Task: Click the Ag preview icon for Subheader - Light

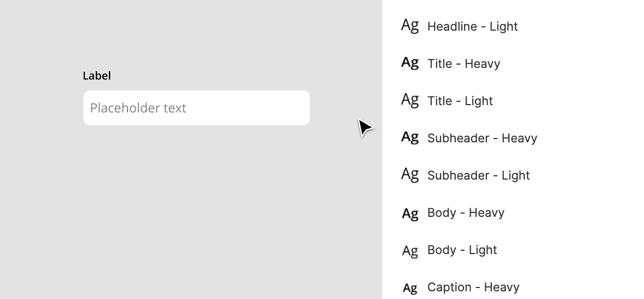Action: point(410,175)
